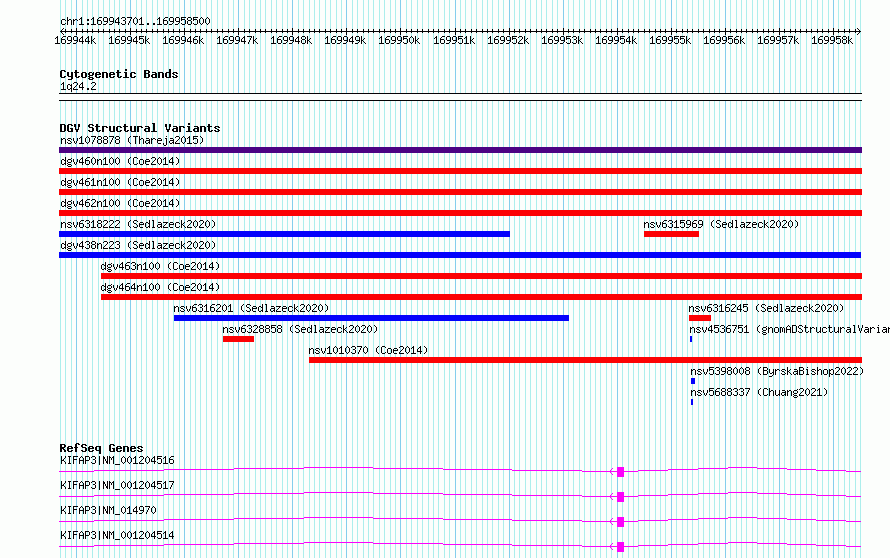Select the dgv461n100 (Coe2014) red bar
This screenshot has height=558, width=890.
460,192
